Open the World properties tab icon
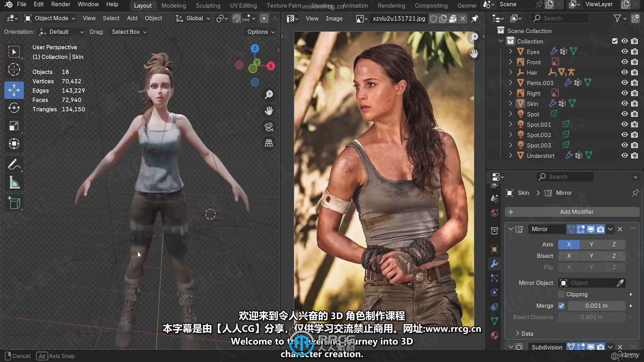644x362 pixels. [x=494, y=213]
